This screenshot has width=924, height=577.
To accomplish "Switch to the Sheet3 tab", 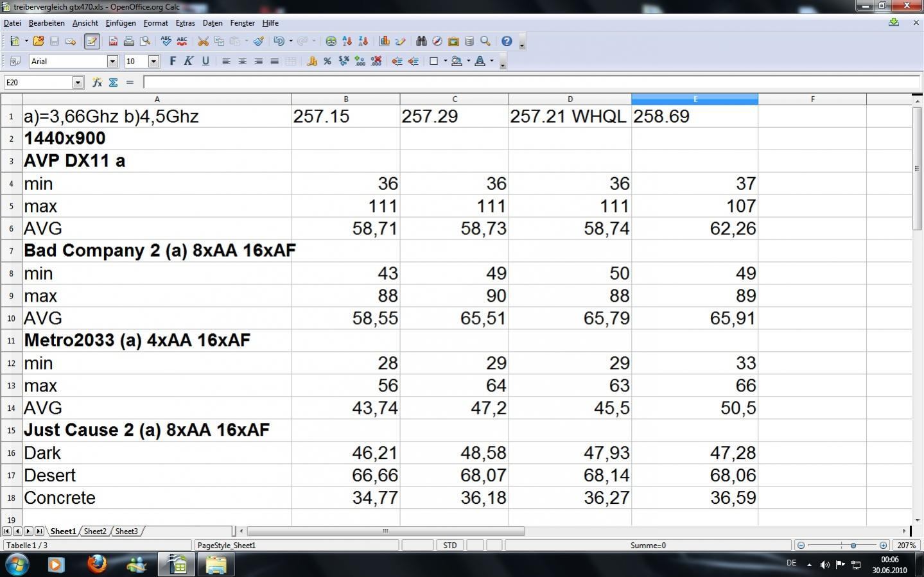I will [x=126, y=531].
